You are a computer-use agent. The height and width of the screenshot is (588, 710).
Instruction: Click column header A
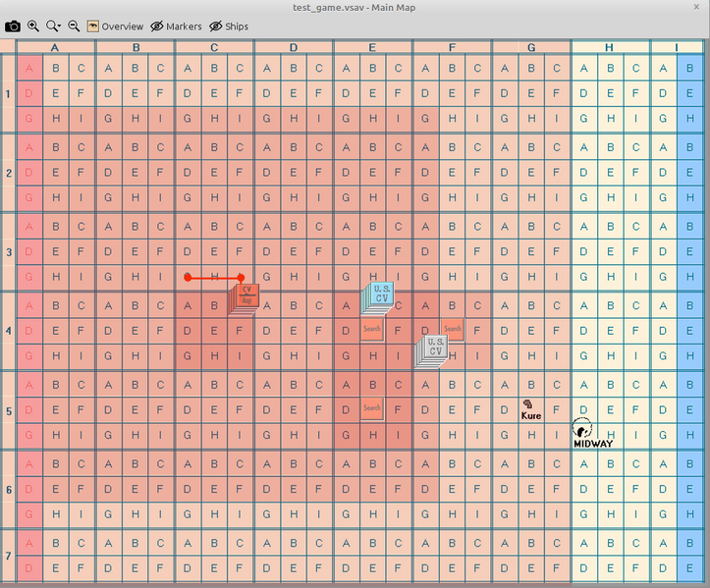[55, 47]
